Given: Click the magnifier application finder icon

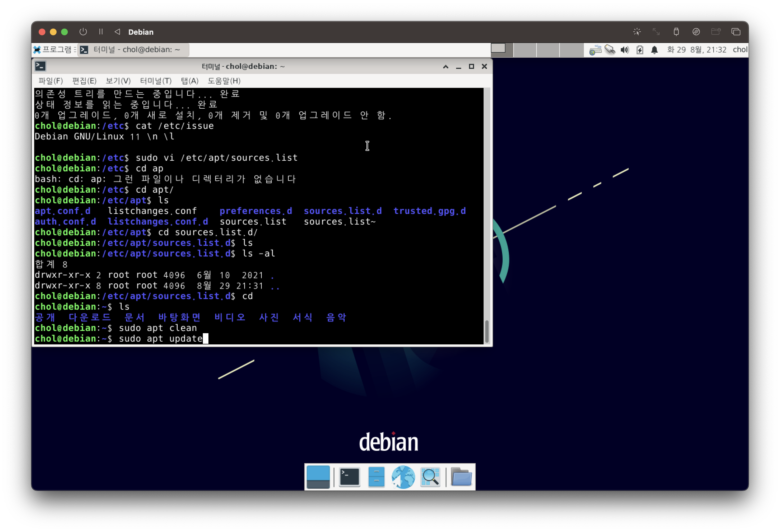Looking at the screenshot, I should tap(430, 477).
